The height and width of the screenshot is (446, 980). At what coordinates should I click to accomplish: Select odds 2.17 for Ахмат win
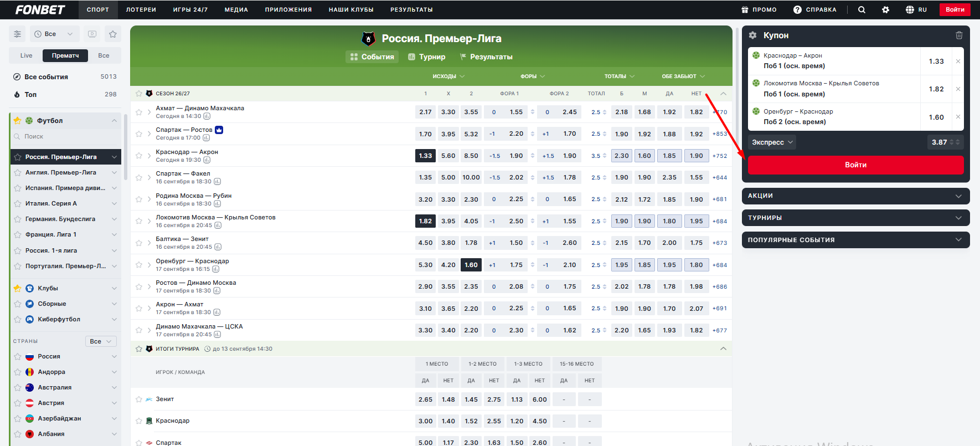425,112
